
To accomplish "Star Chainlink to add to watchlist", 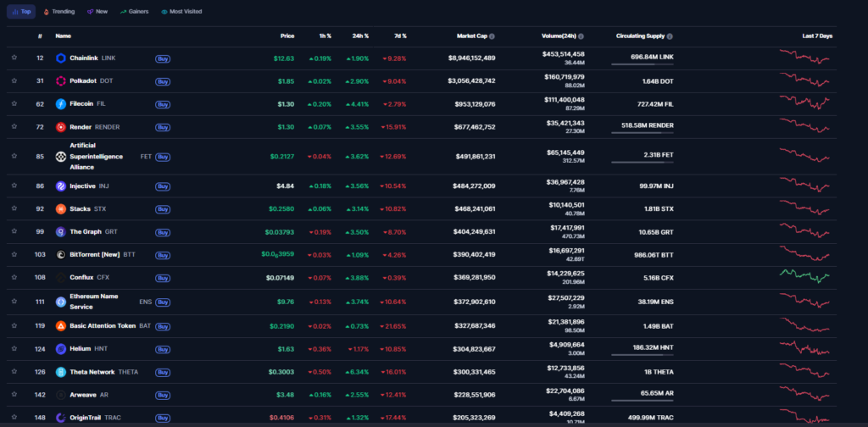I will 14,58.
